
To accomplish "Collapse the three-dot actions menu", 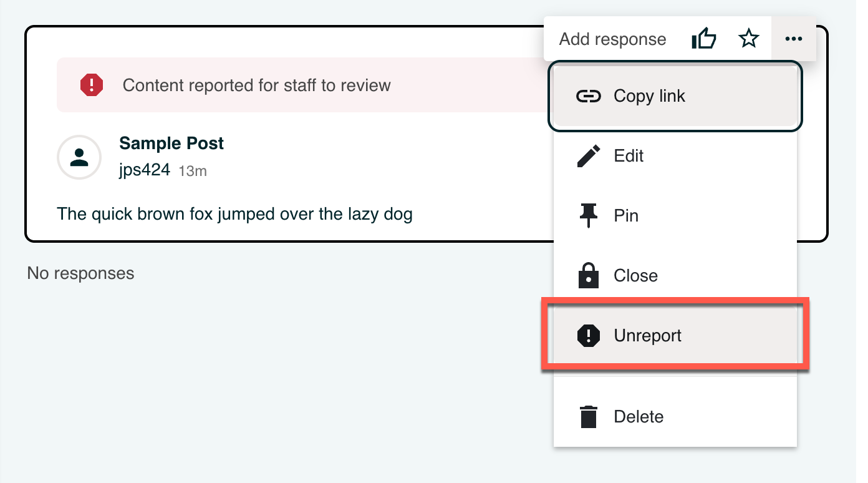I will (793, 39).
